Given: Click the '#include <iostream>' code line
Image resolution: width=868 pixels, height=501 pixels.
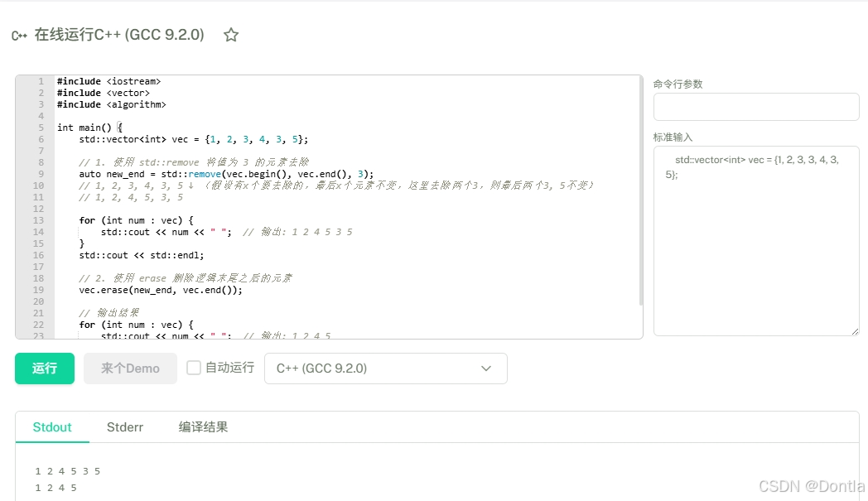Looking at the screenshot, I should 108,81.
